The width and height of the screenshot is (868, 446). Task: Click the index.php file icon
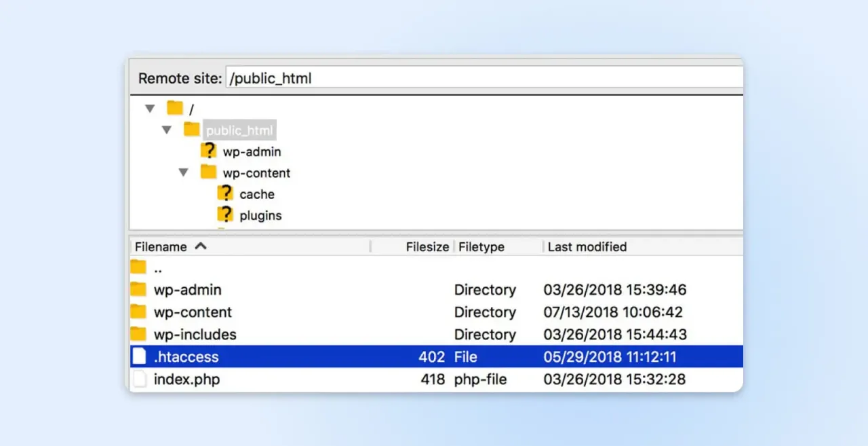(x=139, y=379)
